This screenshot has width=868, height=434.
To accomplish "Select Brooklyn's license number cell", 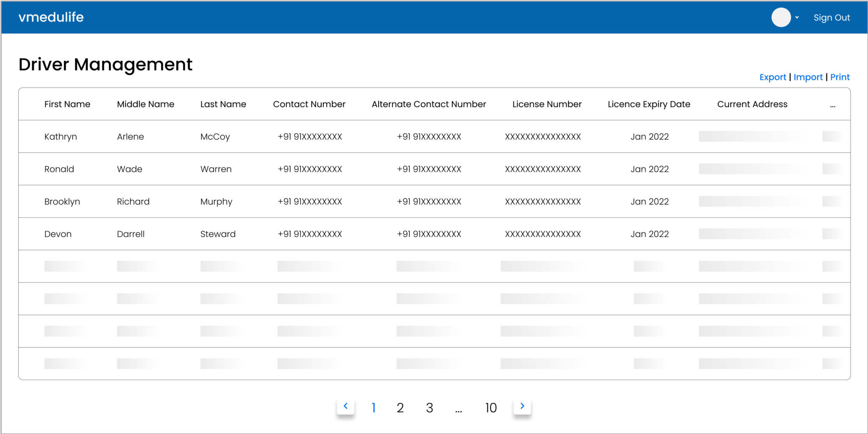I will [x=543, y=202].
